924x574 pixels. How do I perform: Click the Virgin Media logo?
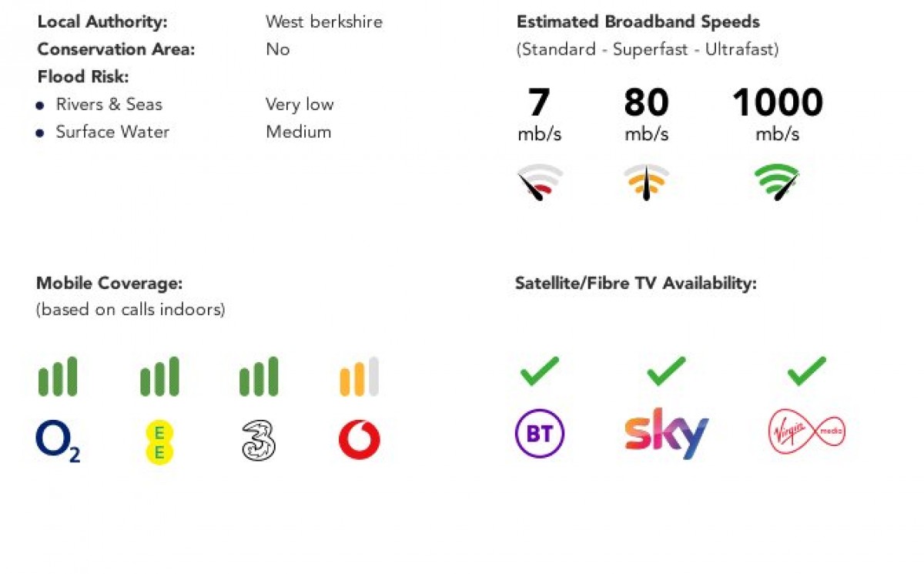(806, 431)
